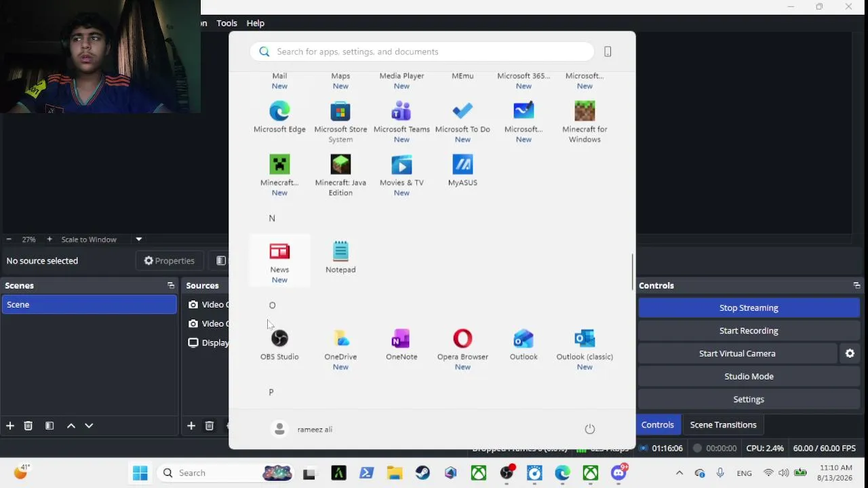The height and width of the screenshot is (488, 868).
Task: Open Opera Browser from the app list
Action: tap(462, 350)
